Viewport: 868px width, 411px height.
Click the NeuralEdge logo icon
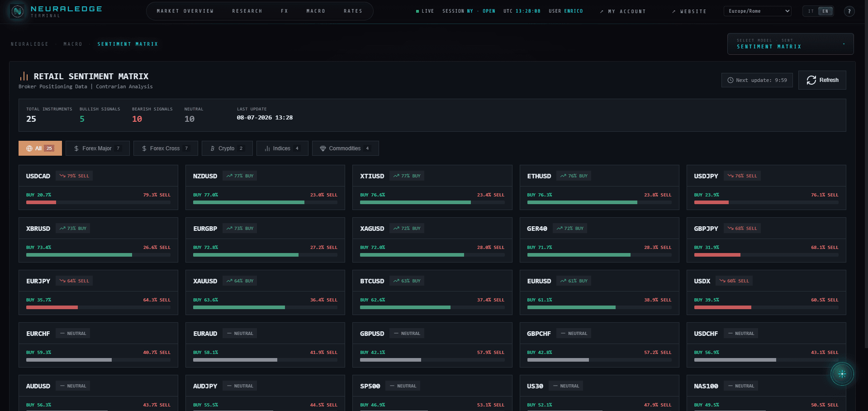click(x=18, y=11)
